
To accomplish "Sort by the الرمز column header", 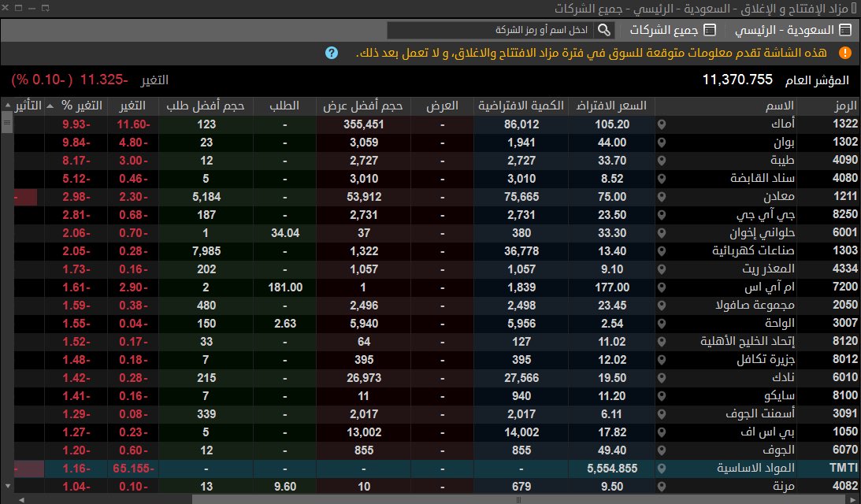I will 828,106.
